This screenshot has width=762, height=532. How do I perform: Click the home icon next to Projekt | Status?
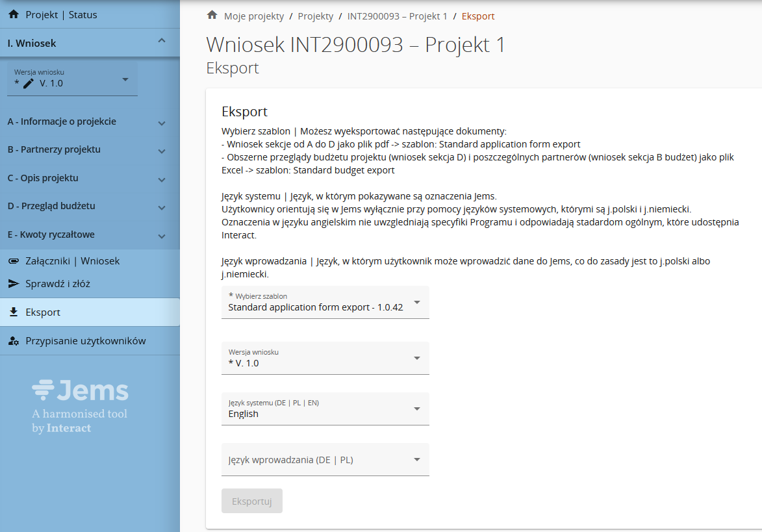pyautogui.click(x=13, y=14)
